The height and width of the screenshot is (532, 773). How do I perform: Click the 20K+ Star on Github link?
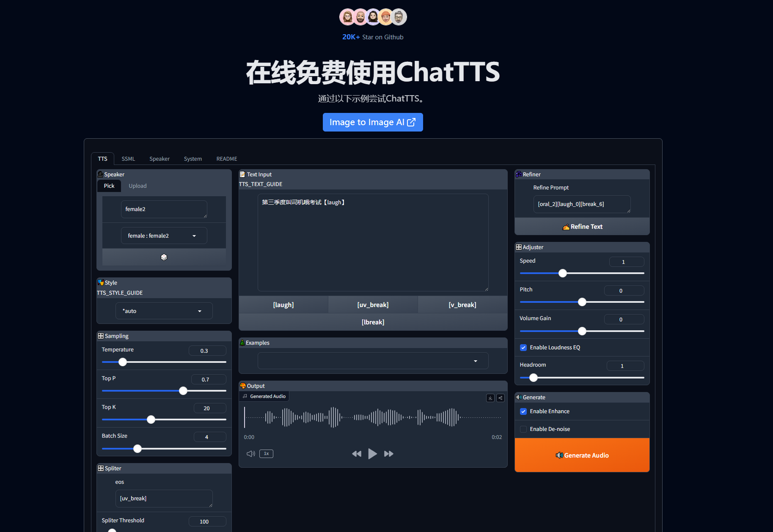373,37
